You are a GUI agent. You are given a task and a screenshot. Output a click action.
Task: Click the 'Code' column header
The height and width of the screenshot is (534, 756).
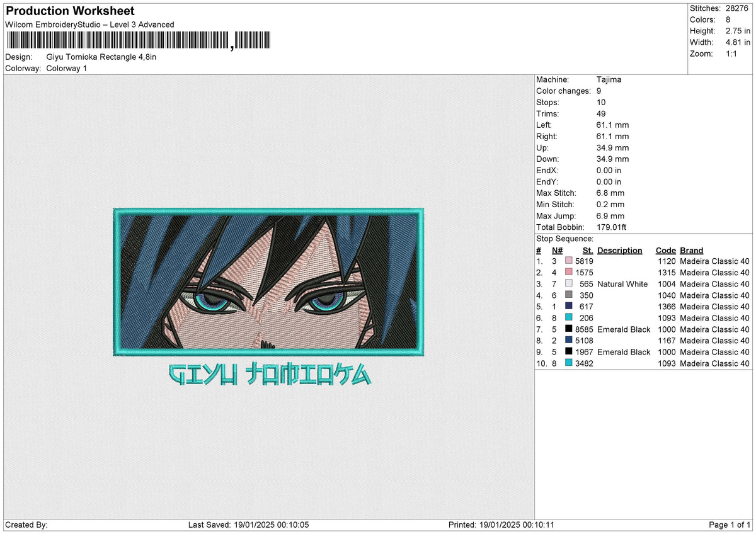pyautogui.click(x=666, y=250)
